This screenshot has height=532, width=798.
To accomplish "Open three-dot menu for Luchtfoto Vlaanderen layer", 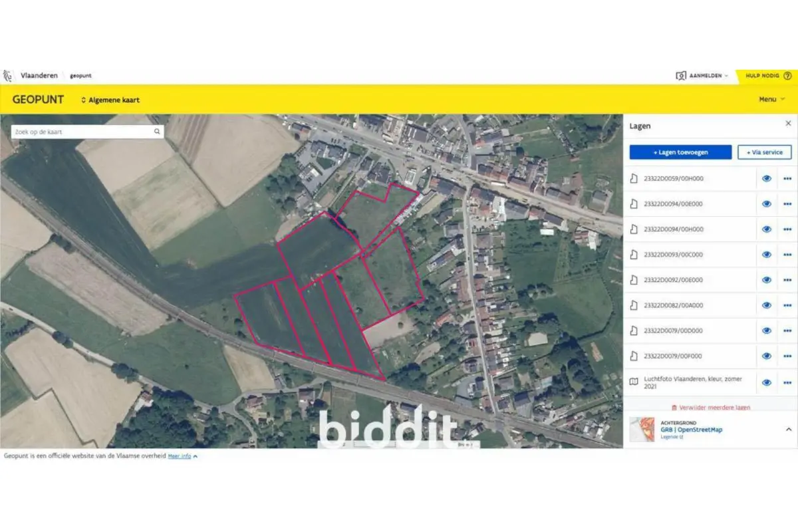I will (x=787, y=382).
